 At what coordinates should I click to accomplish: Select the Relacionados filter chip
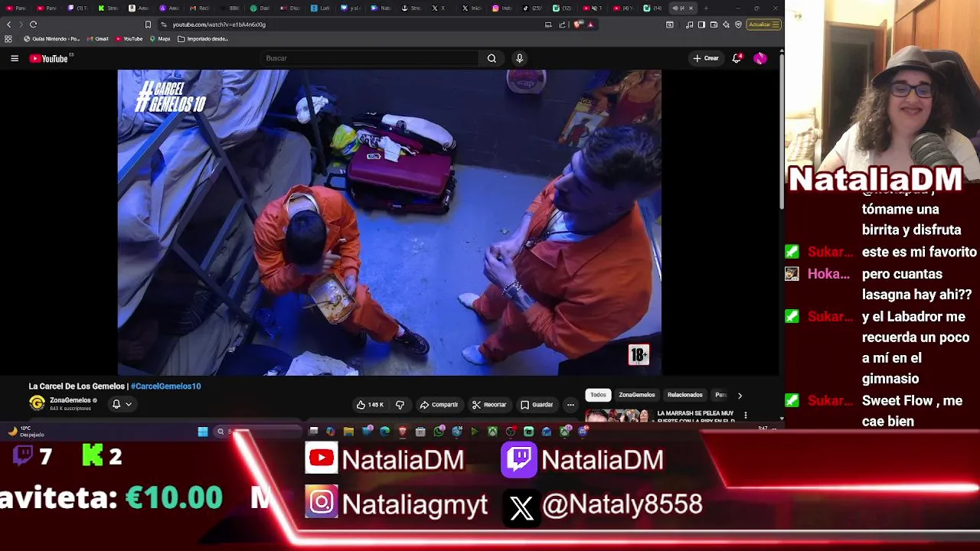pyautogui.click(x=684, y=395)
